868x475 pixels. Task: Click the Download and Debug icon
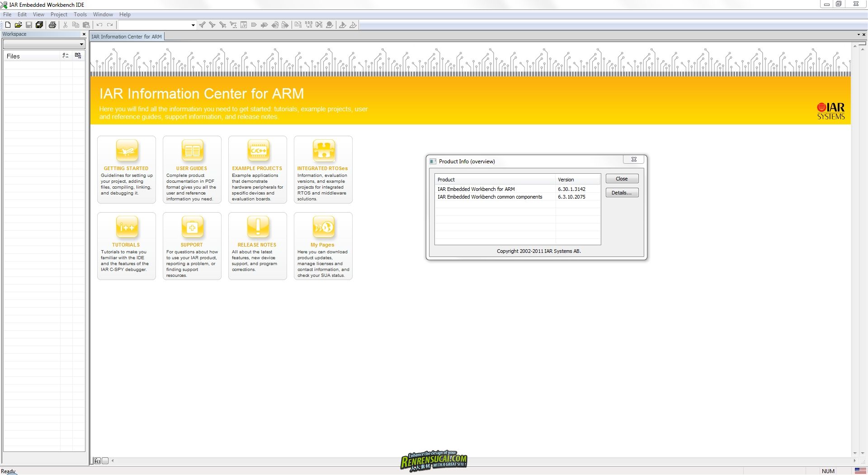click(x=343, y=25)
